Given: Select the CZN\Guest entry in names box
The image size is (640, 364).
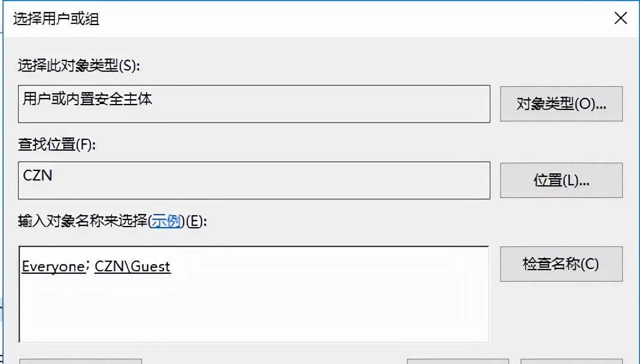Looking at the screenshot, I should coord(132,266).
